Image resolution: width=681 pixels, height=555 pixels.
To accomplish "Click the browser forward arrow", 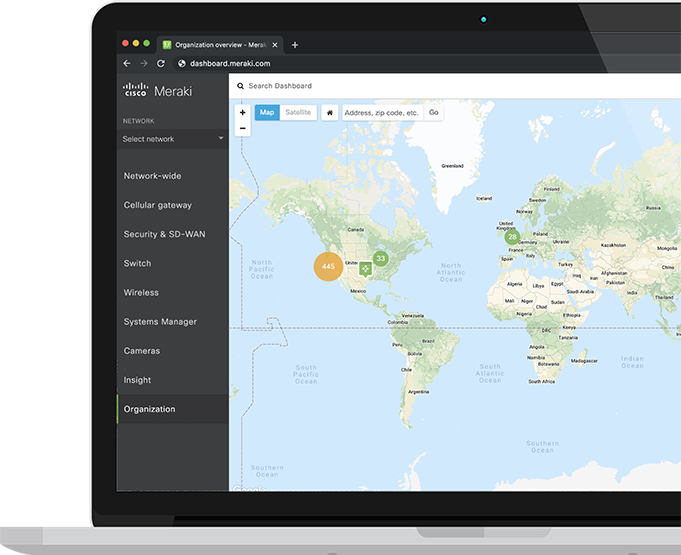I will coord(144,63).
